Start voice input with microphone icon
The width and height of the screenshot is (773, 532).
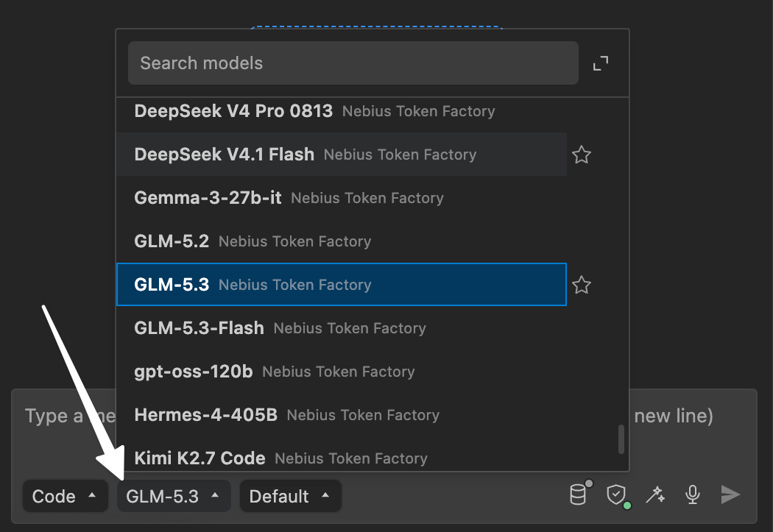[x=693, y=494]
